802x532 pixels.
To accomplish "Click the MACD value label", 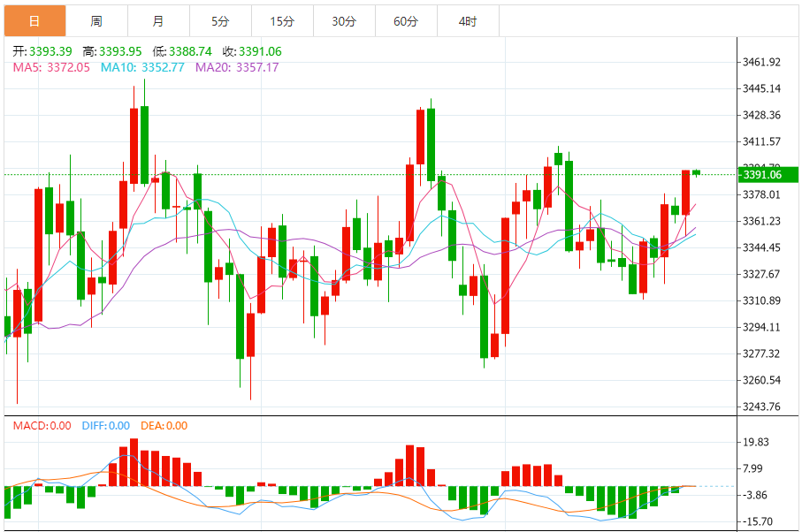I will (x=42, y=426).
